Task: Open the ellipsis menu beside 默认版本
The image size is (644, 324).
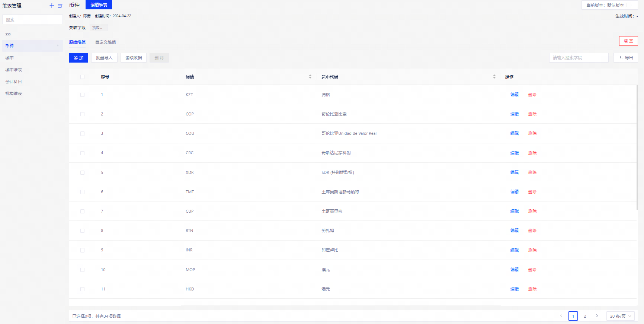Action: point(631,5)
